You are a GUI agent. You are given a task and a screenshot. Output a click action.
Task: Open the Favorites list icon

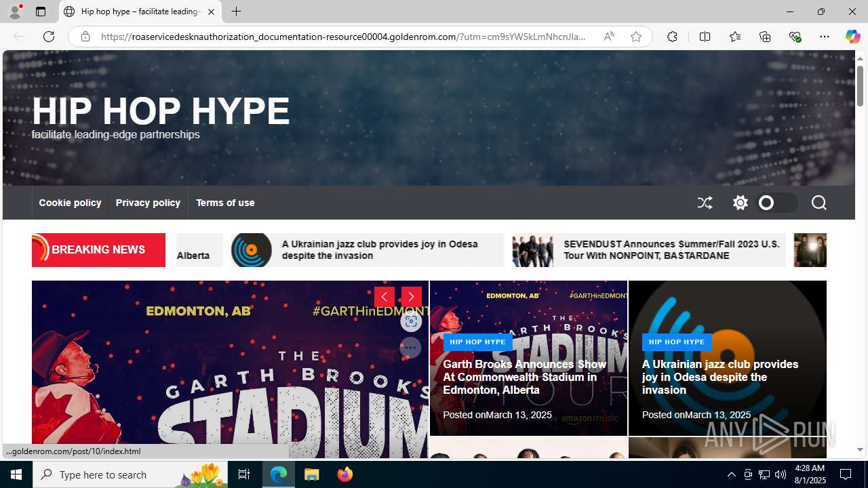coord(734,37)
